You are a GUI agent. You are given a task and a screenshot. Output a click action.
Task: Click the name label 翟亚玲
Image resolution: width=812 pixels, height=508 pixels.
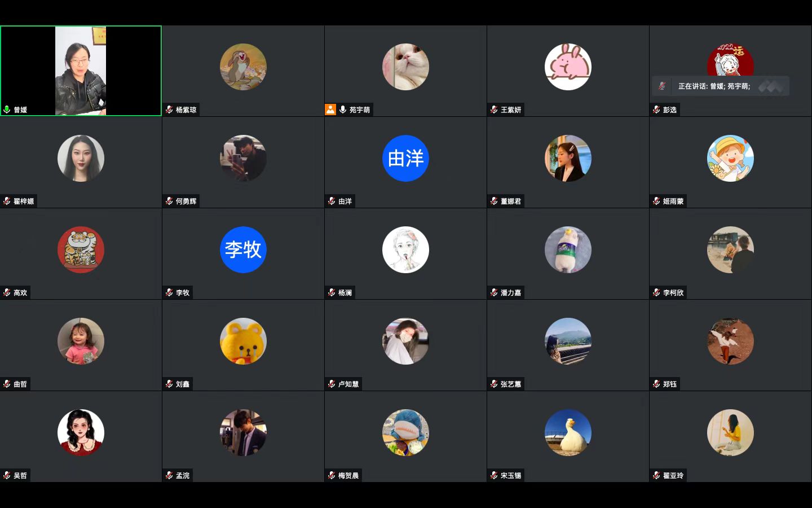click(673, 475)
